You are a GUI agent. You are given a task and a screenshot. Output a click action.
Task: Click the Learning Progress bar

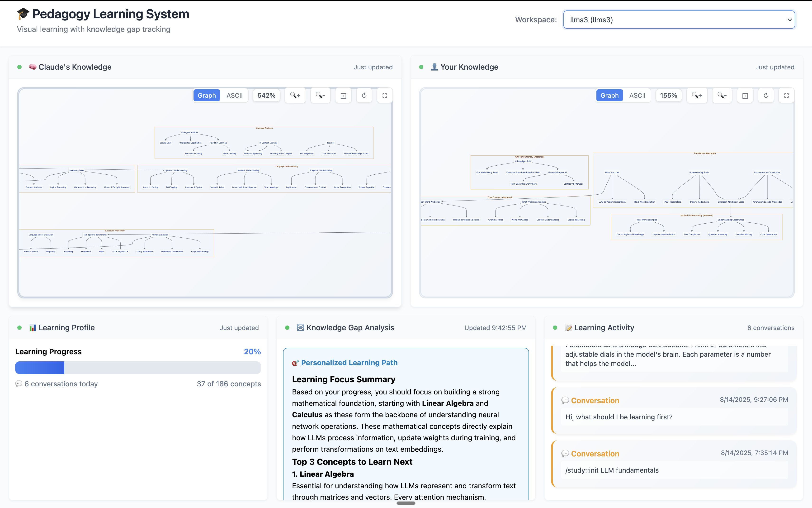tap(138, 368)
